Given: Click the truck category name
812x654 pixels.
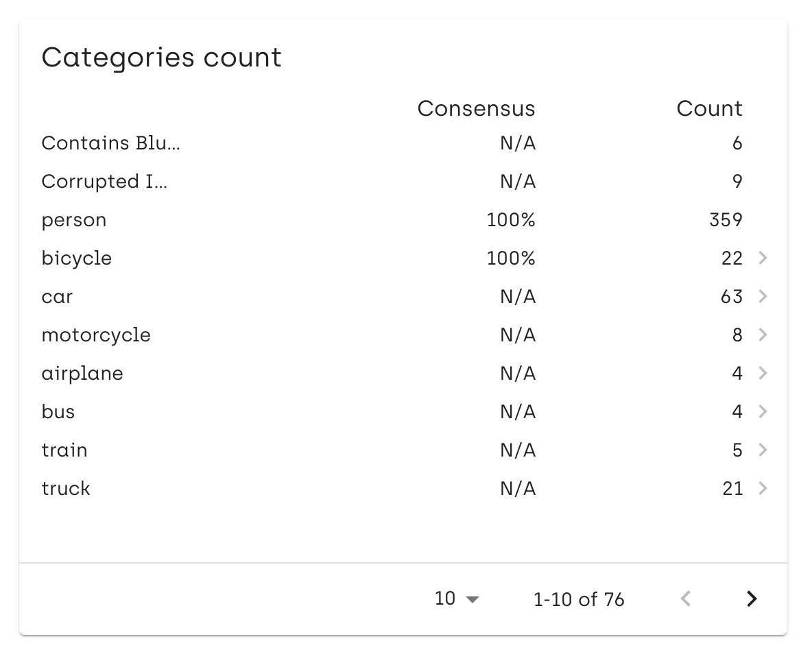Looking at the screenshot, I should 66,488.
